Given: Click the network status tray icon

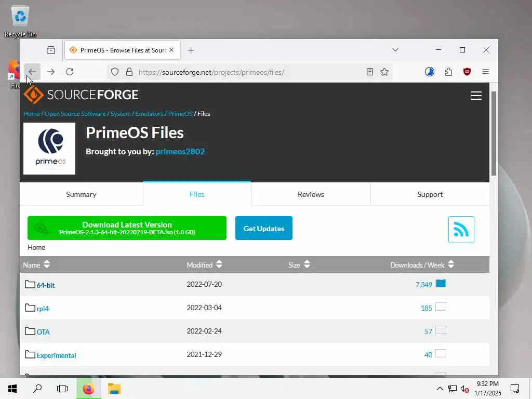Looking at the screenshot, I should pos(453,389).
